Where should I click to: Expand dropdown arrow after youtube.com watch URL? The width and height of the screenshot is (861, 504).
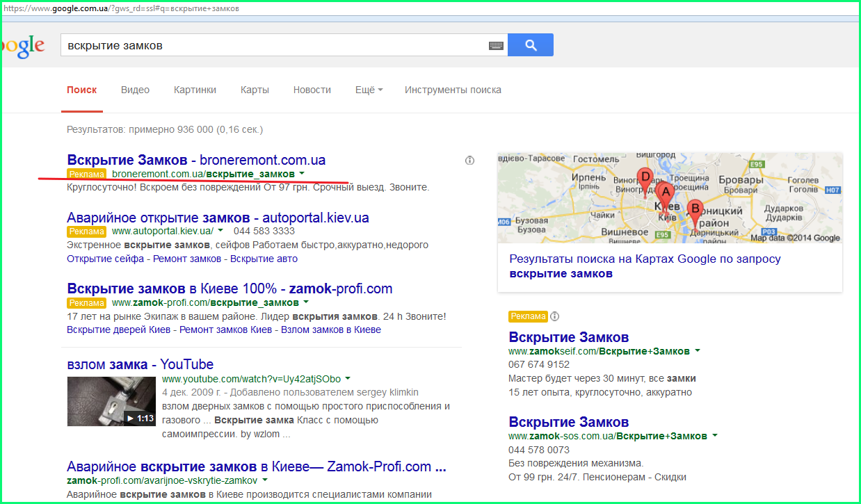[348, 379]
